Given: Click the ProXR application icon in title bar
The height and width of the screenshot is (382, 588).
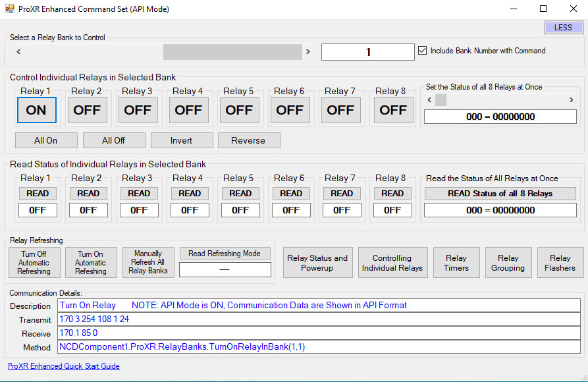Looking at the screenshot, I should pyautogui.click(x=9, y=9).
